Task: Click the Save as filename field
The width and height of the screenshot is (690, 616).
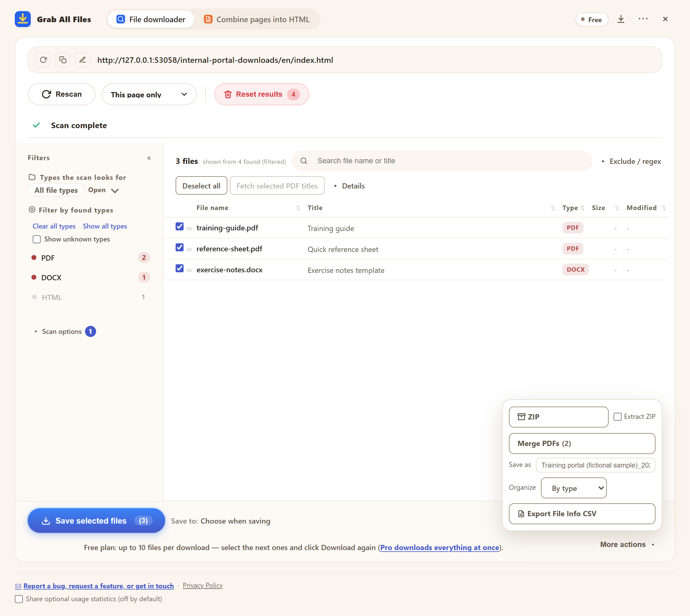Action: (595, 465)
